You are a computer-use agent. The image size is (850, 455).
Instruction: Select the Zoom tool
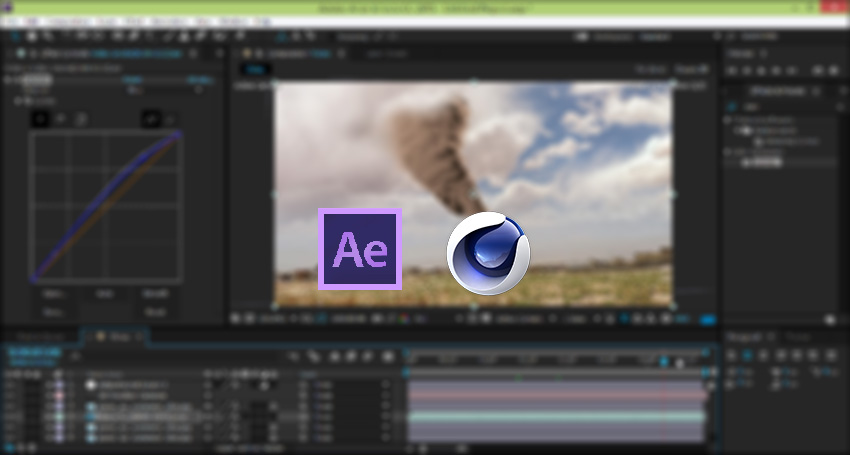[48, 36]
